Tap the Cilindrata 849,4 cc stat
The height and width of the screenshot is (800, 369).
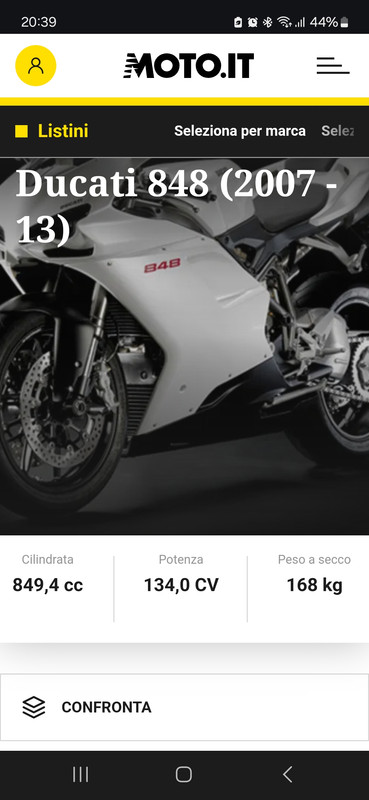coord(47,575)
